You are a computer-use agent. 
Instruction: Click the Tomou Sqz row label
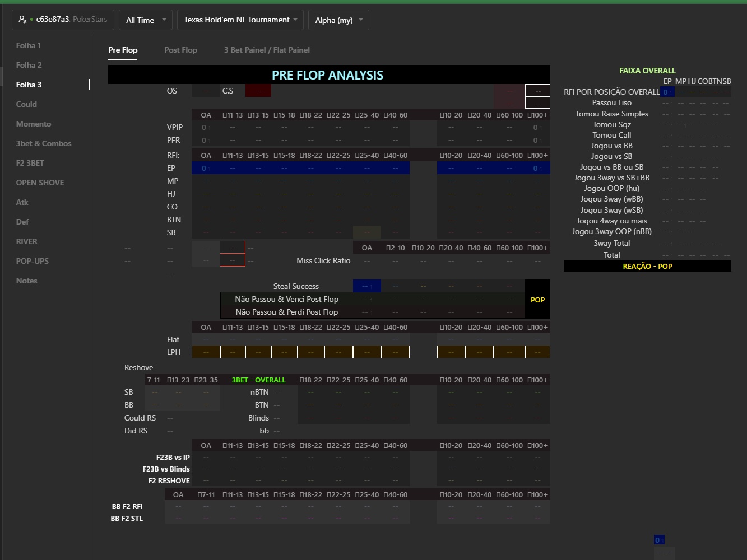coord(612,124)
